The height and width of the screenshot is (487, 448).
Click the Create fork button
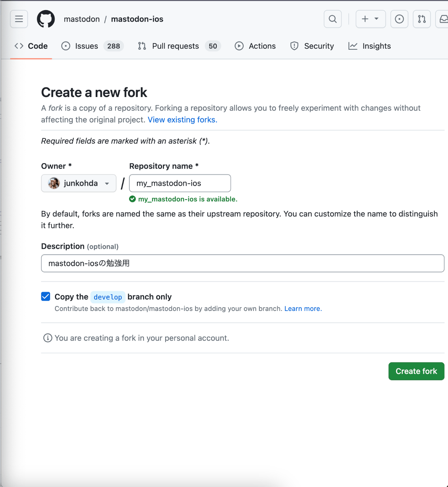coord(416,371)
